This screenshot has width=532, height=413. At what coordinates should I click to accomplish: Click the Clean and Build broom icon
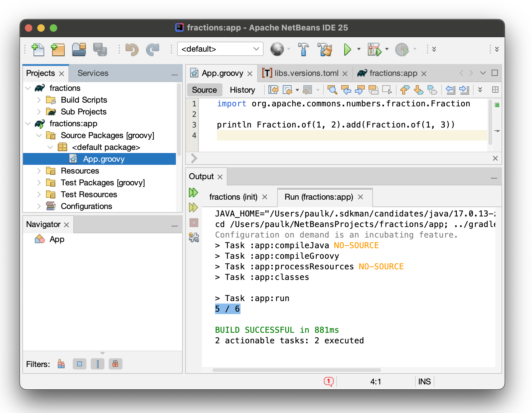coord(325,49)
